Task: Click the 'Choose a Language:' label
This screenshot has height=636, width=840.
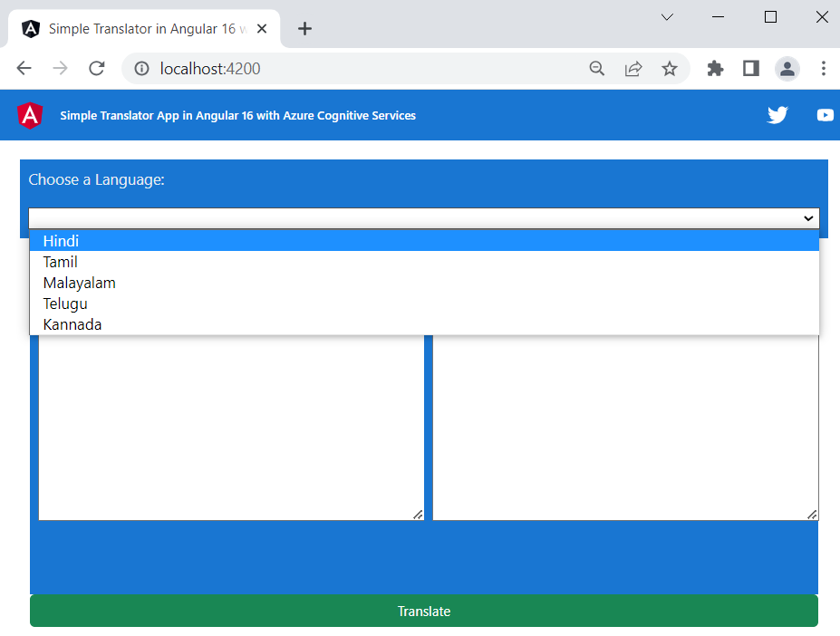Action: tap(96, 180)
